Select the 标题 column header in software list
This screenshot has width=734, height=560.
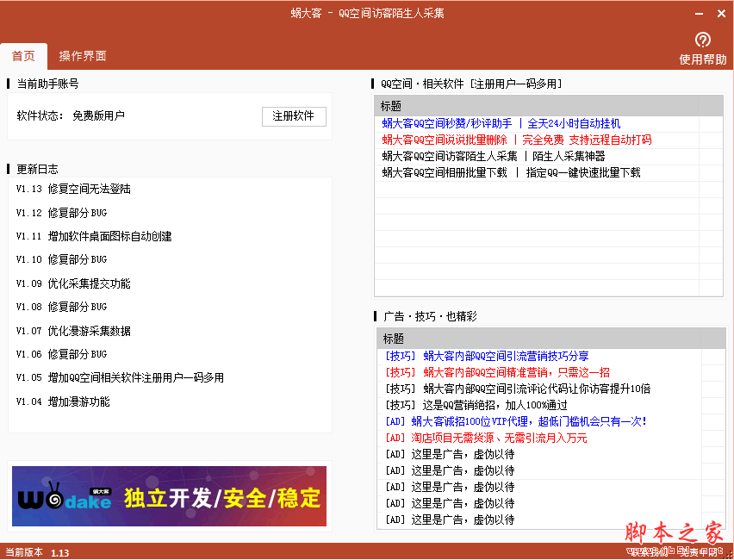pos(392,106)
